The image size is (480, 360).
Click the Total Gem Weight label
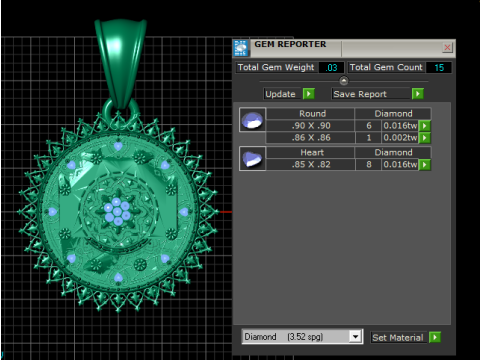(x=276, y=67)
